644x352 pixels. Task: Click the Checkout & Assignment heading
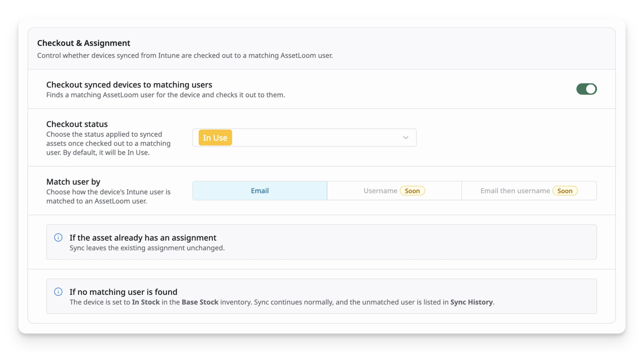(84, 43)
